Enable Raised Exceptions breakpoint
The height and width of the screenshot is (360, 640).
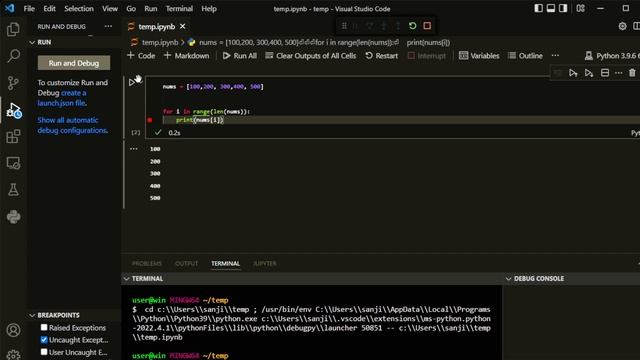click(x=44, y=327)
